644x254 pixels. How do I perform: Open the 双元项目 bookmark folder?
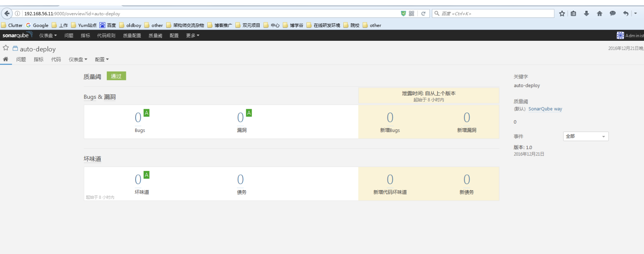[248, 25]
